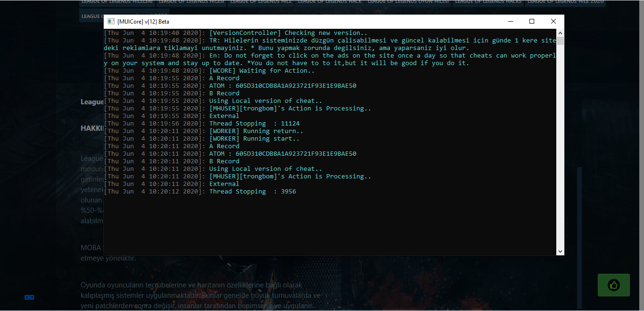Click the "[WCORE] Waiting for Action.." line
644x311 pixels.
[x=209, y=71]
